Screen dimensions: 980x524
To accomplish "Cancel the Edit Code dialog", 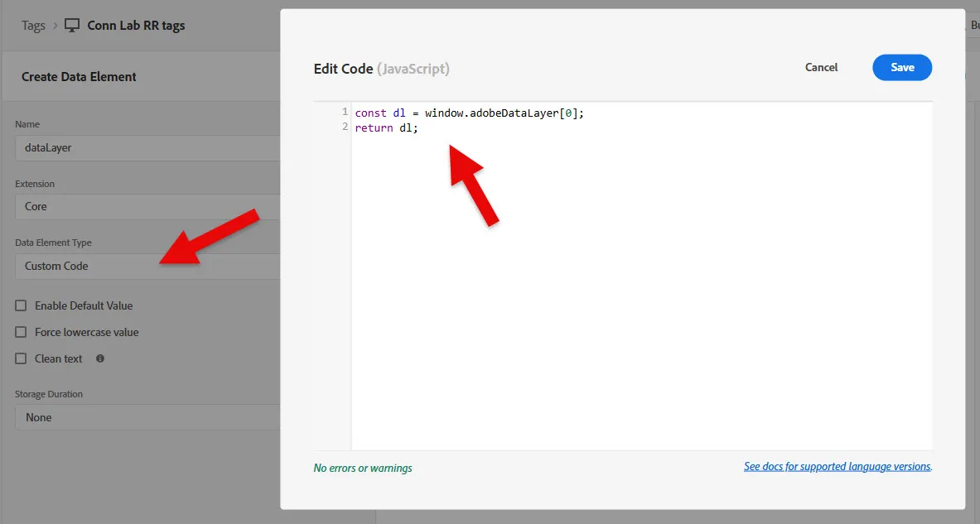I will click(x=821, y=67).
